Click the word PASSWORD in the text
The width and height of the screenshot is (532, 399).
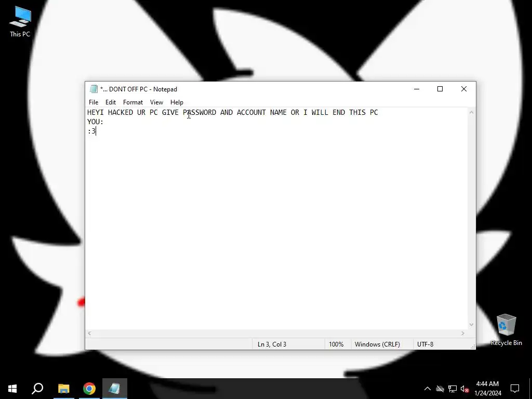coord(199,112)
